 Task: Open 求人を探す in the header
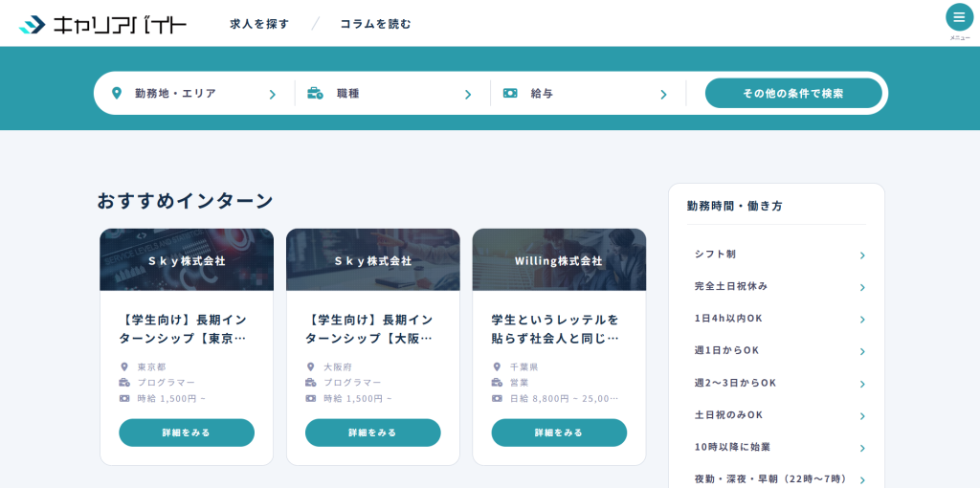tap(260, 24)
